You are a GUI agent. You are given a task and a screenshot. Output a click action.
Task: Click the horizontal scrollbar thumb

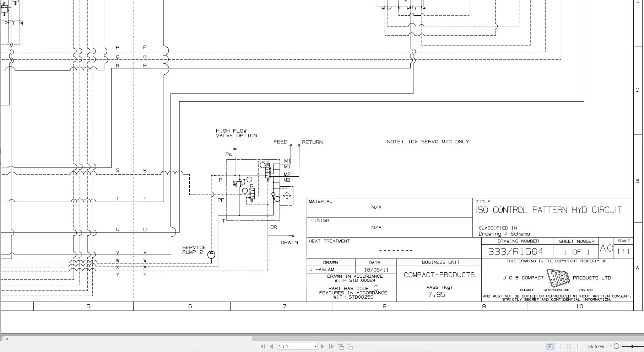coord(448,339)
